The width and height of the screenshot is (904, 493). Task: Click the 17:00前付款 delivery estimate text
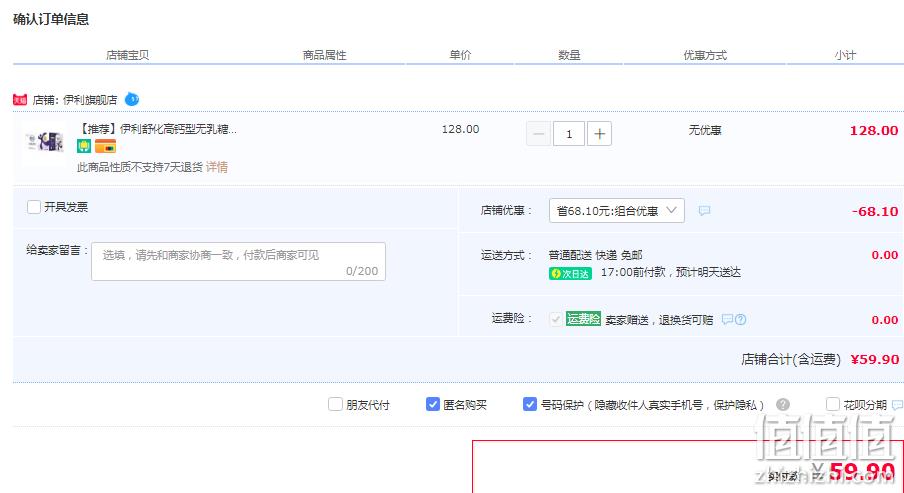click(x=671, y=272)
